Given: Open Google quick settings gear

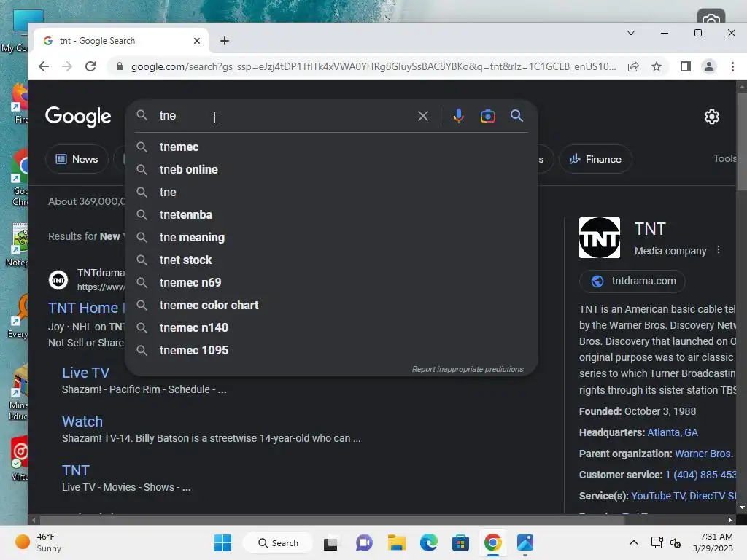Looking at the screenshot, I should click(712, 117).
